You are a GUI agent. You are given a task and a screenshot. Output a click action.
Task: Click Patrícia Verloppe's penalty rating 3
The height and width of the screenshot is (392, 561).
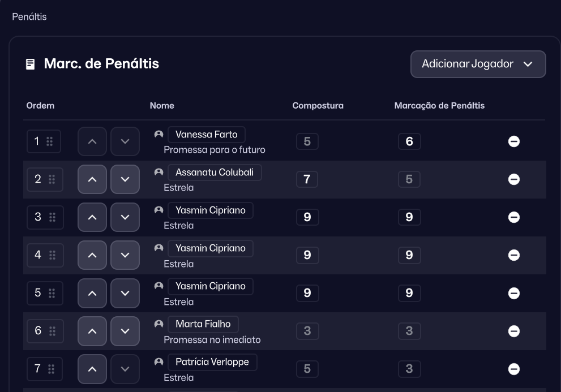409,369
